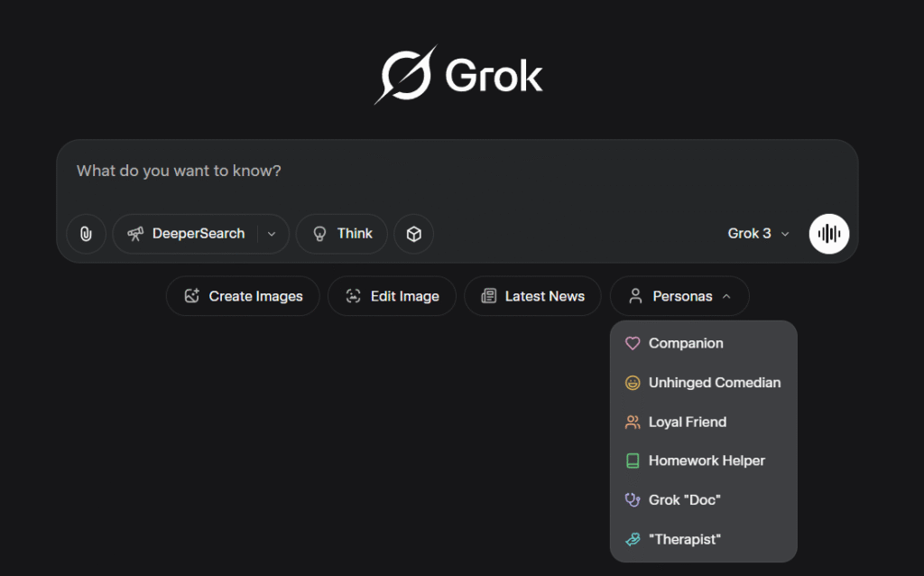This screenshot has height=576, width=924.
Task: Pick the Loyal Friend persona
Action: 704,423
